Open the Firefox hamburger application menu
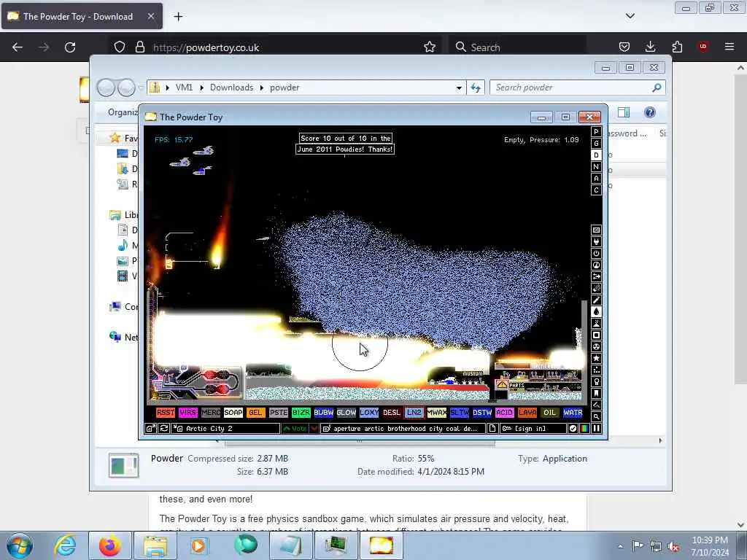 [729, 47]
